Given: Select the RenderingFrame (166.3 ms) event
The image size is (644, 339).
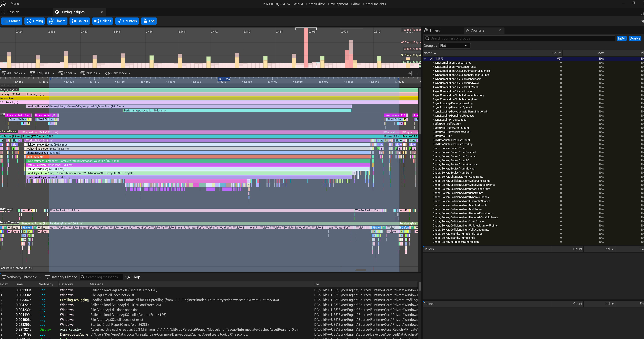Looking at the screenshot, I should (224, 223).
